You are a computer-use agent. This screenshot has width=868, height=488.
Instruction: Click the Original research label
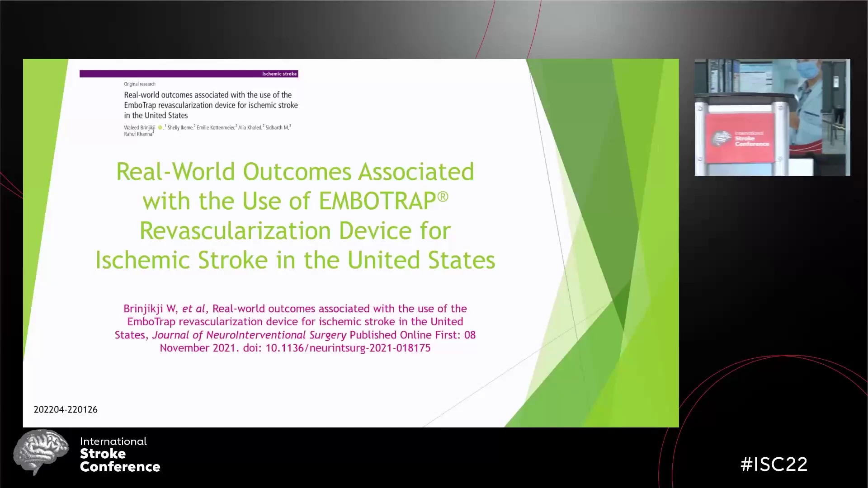click(x=140, y=84)
